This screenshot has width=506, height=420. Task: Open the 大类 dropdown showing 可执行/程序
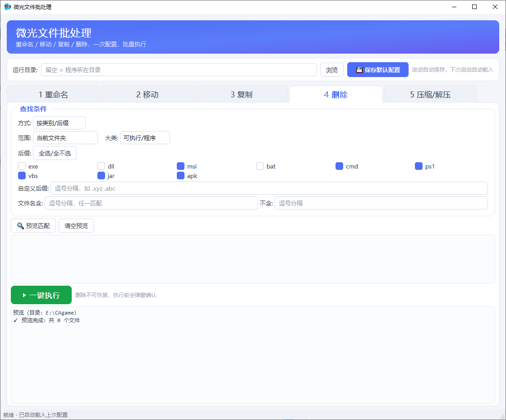click(145, 138)
